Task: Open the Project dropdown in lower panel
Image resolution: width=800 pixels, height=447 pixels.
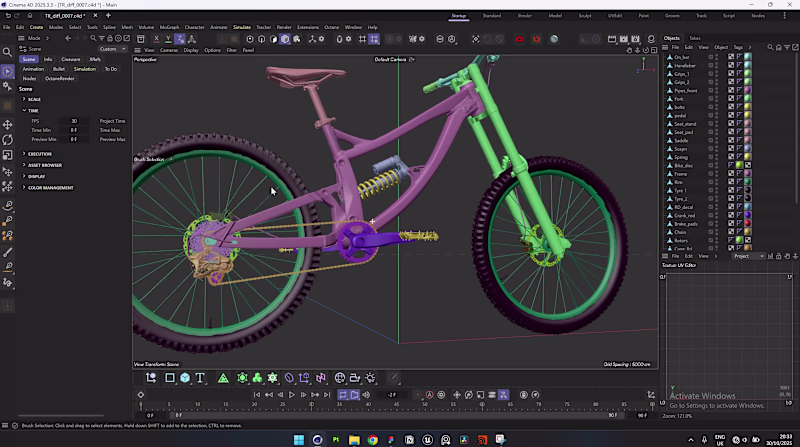Action: [x=749, y=256]
